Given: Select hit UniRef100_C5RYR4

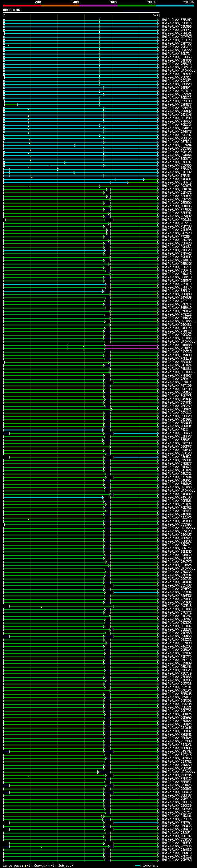Looking at the screenshot, I should pos(177,200).
